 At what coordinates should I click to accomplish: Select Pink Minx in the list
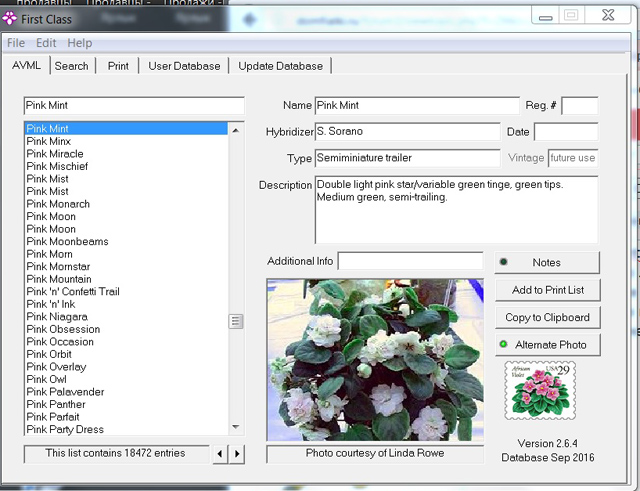(x=126, y=141)
